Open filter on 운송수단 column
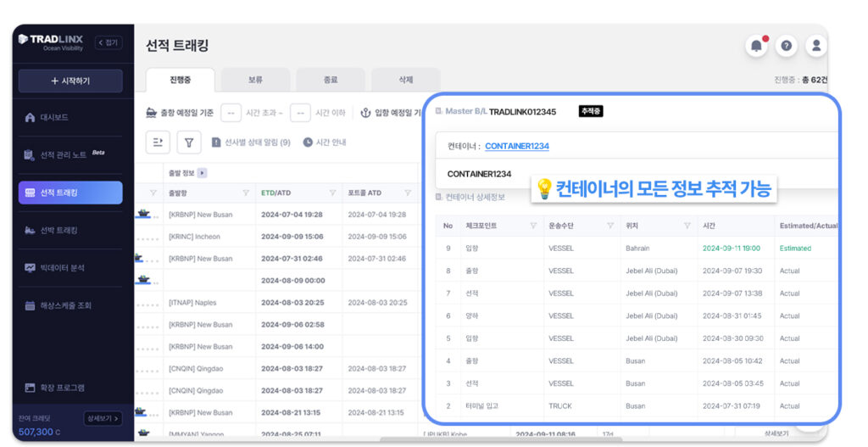Screen dimensions: 868x447 pyautogui.click(x=610, y=226)
